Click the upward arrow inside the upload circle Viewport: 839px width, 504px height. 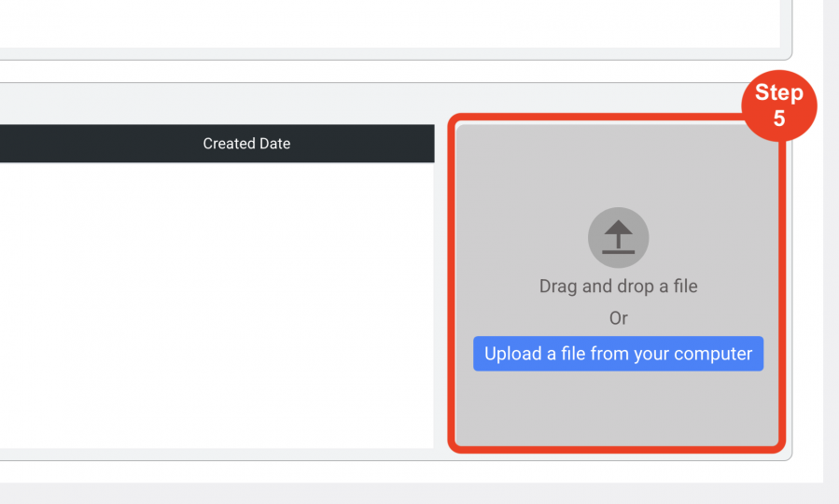(x=618, y=233)
